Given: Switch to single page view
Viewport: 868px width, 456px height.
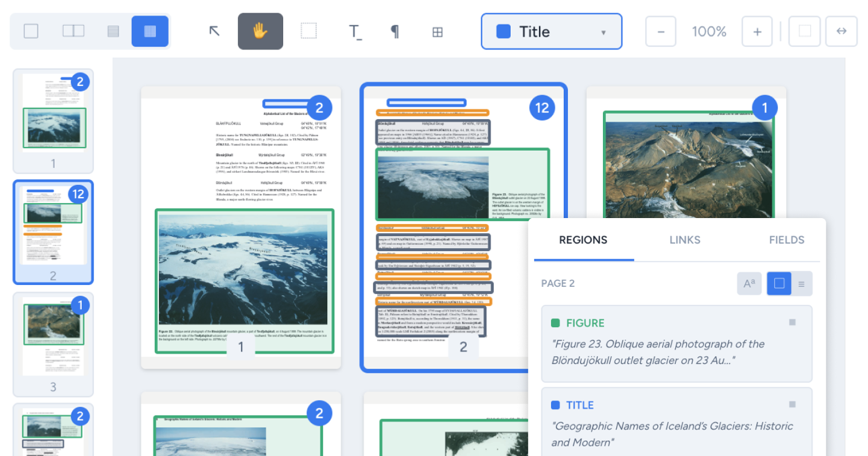Looking at the screenshot, I should click(x=31, y=31).
